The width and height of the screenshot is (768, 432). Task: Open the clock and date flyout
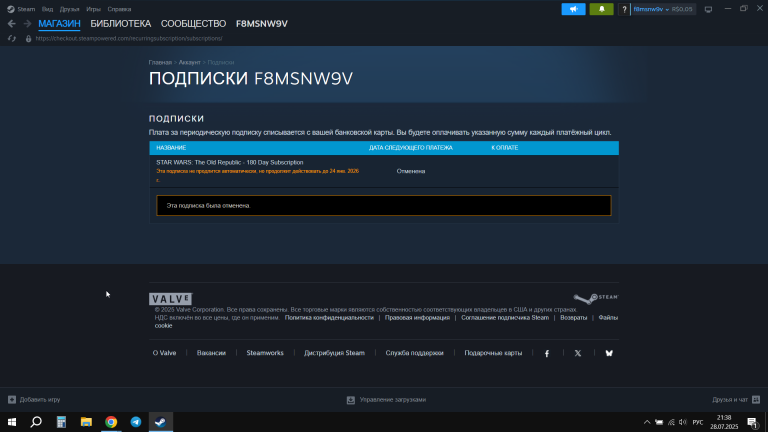click(724, 422)
